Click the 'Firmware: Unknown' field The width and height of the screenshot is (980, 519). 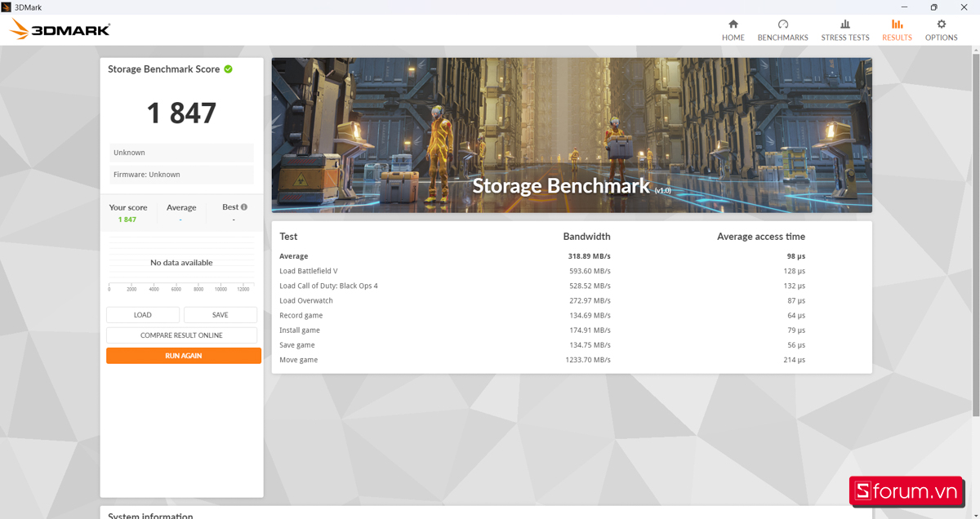click(x=181, y=175)
